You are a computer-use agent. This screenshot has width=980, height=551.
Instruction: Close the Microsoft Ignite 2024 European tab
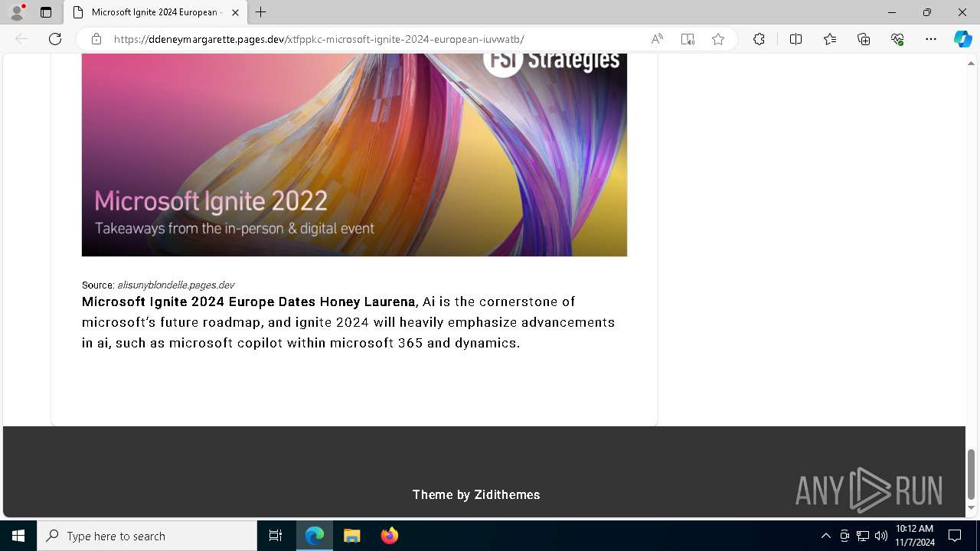pos(235,12)
